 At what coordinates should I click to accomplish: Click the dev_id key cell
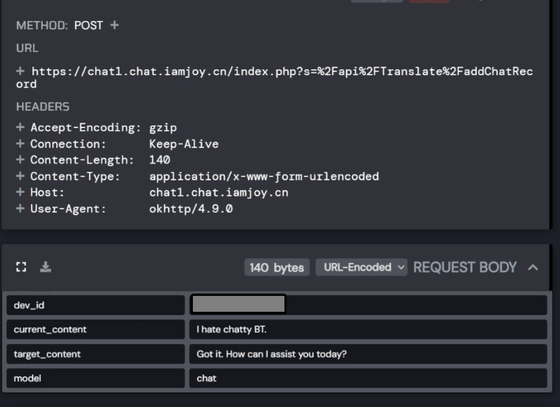click(x=96, y=305)
